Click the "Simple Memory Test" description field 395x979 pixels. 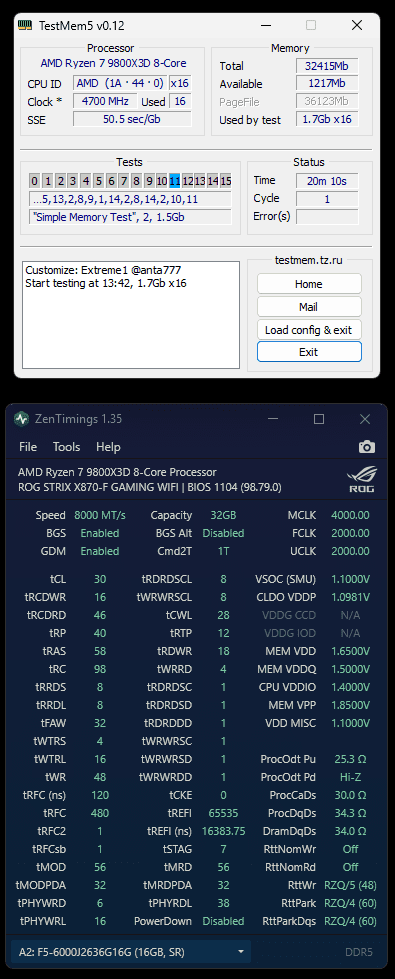tap(130, 217)
